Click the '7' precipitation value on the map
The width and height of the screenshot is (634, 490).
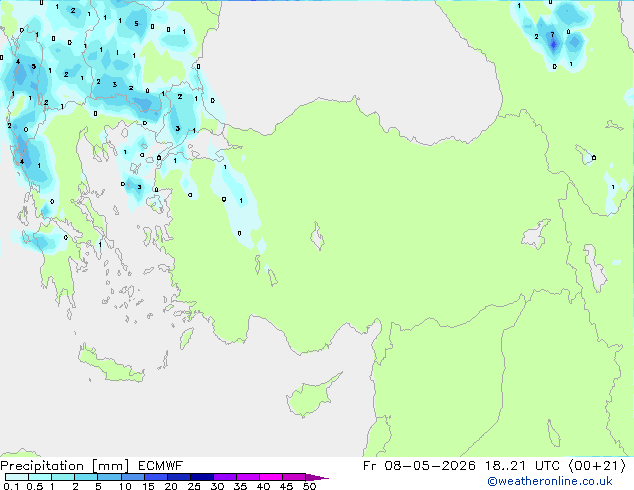pyautogui.click(x=552, y=35)
